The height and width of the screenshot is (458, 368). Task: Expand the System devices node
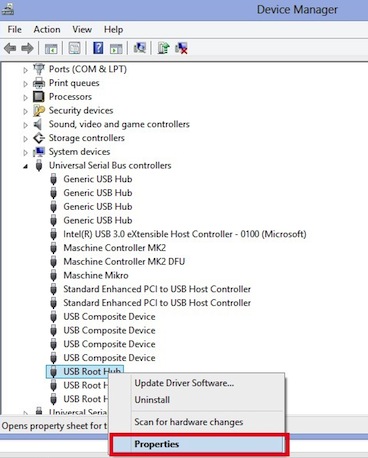tap(25, 153)
